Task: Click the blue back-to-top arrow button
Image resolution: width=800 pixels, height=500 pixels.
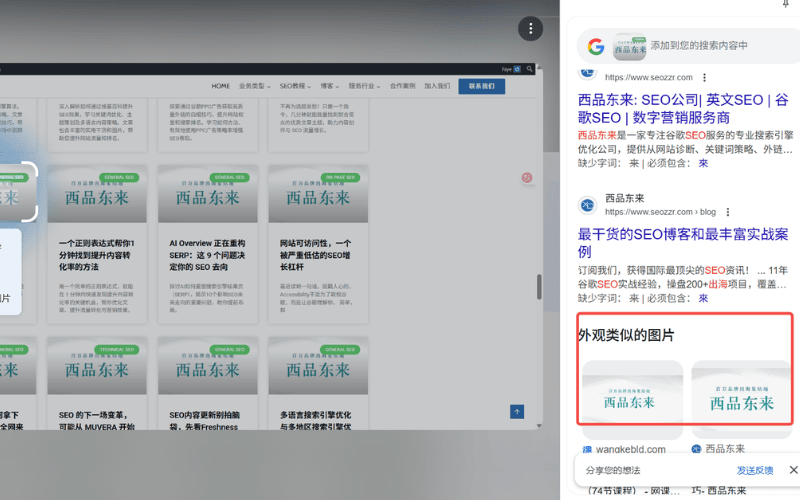Action: coord(517,412)
